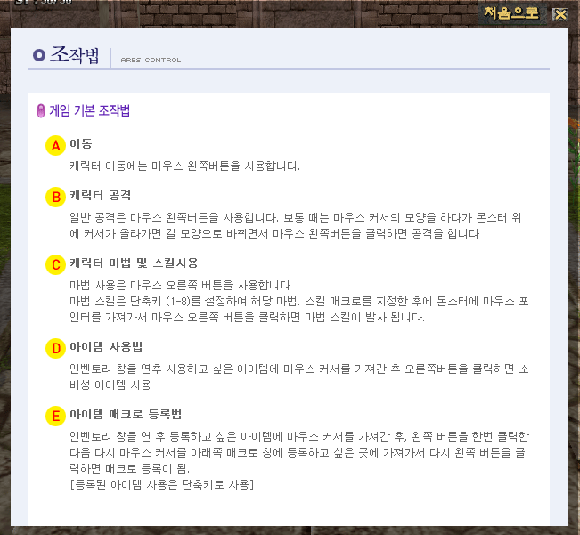Click the yellow C circle icon
This screenshot has height=535, width=580.
coord(55,265)
